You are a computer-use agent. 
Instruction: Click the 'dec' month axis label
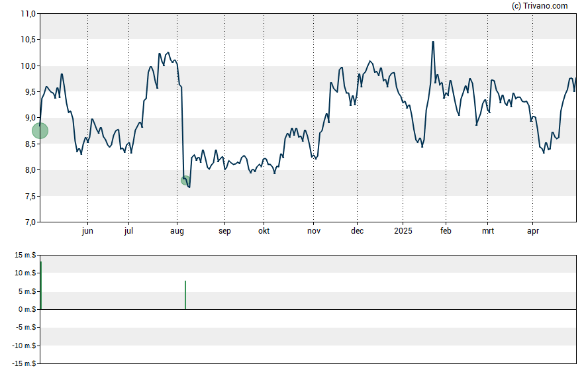point(357,231)
